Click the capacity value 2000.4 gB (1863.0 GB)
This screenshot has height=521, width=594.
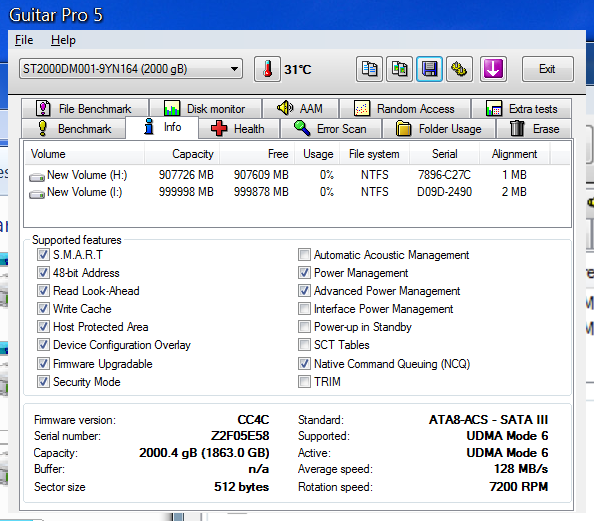pyautogui.click(x=204, y=453)
